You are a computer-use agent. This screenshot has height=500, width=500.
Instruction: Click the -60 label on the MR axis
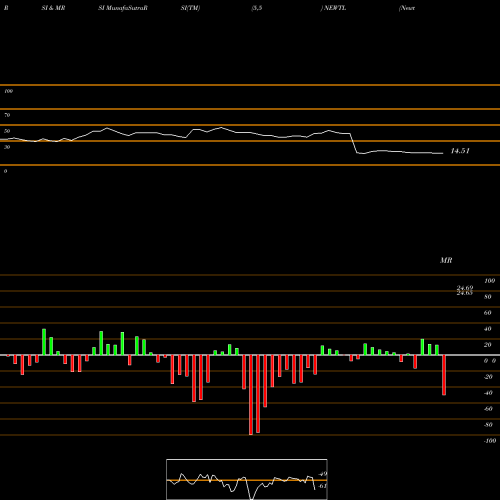pyautogui.click(x=488, y=409)
